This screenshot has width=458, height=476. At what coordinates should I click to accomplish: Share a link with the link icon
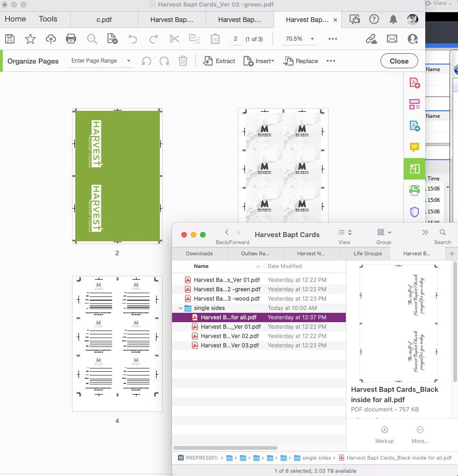[371, 39]
